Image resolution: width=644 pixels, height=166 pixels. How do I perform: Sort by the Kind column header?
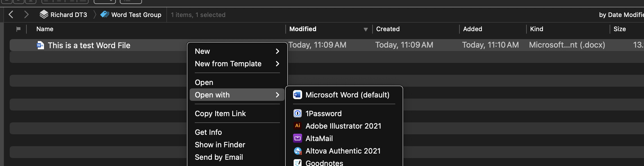click(536, 29)
